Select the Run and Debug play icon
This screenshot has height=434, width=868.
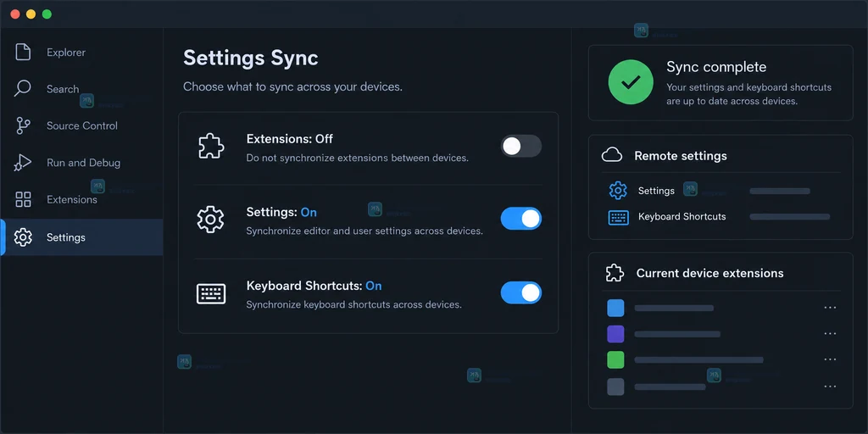[23, 163]
